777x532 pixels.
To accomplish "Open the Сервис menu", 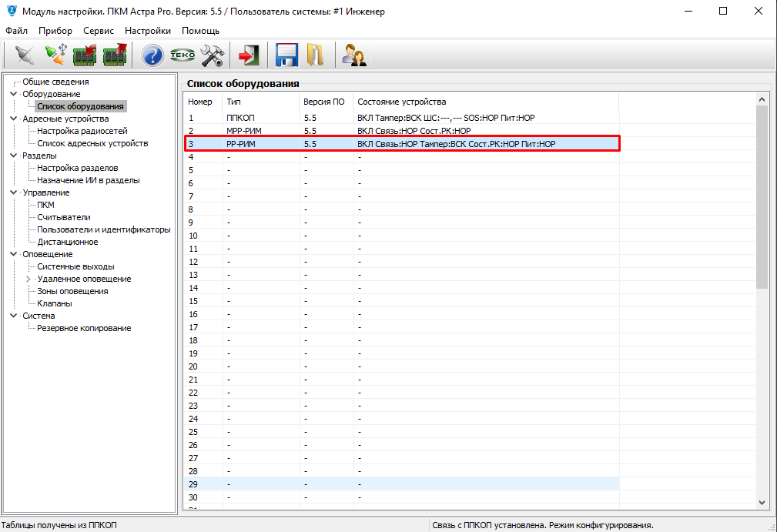I will click(99, 31).
